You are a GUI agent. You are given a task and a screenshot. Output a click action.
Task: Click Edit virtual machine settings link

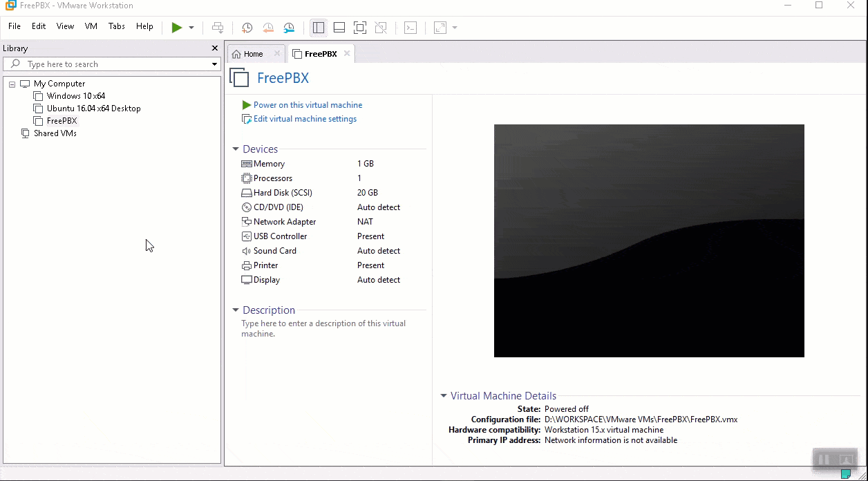(x=305, y=119)
